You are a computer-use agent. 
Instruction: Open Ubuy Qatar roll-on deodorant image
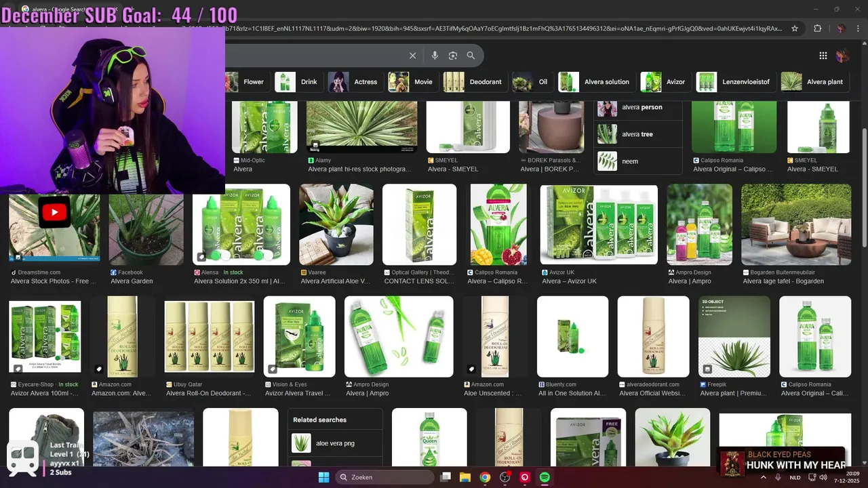[x=210, y=336]
